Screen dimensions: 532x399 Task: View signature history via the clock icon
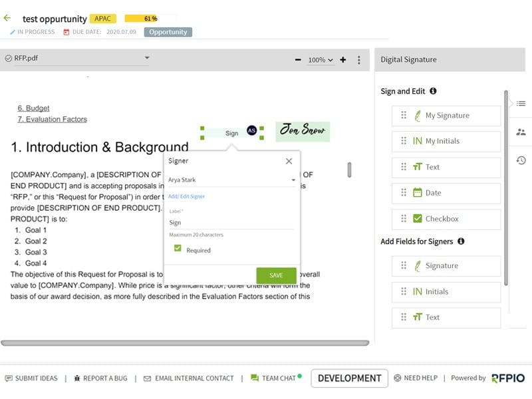(520, 160)
